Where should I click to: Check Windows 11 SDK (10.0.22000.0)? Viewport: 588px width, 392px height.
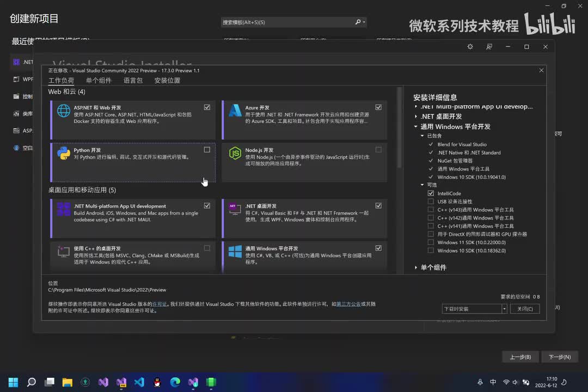point(431,242)
